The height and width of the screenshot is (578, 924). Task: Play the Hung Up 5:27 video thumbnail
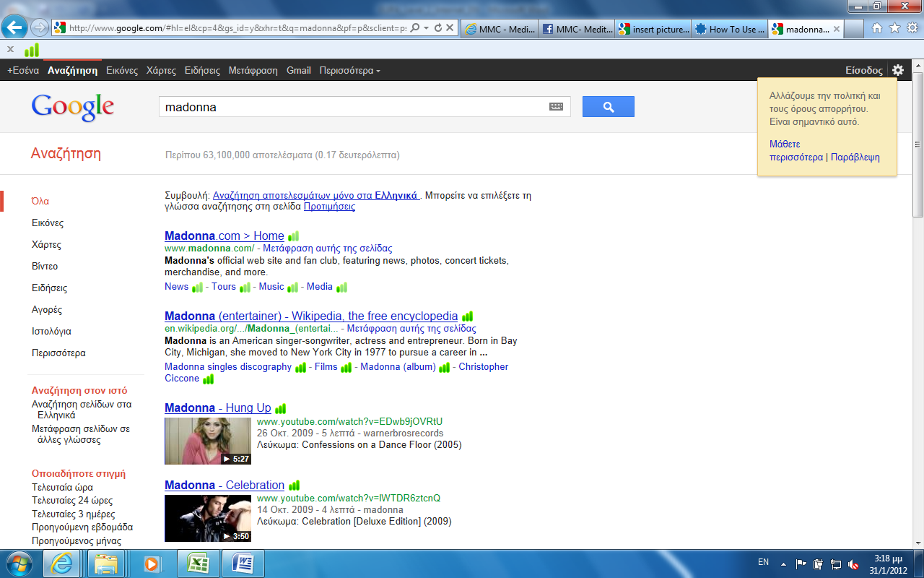208,441
